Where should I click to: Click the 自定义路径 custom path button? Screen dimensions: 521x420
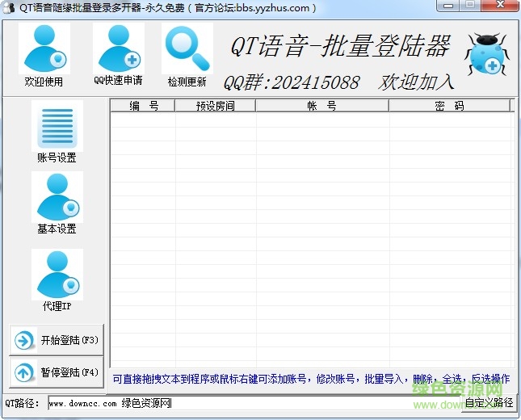(488, 402)
